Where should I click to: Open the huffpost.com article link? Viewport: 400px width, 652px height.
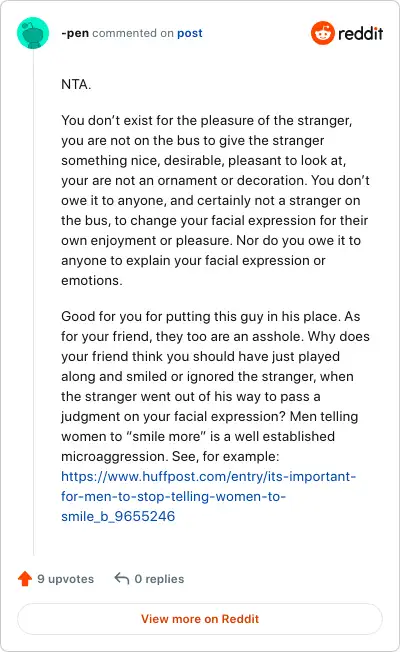point(208,496)
